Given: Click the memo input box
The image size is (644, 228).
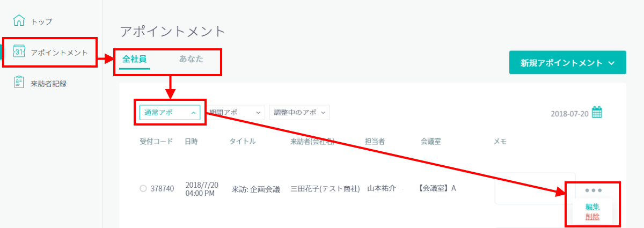Looking at the screenshot, I should click(x=535, y=188).
